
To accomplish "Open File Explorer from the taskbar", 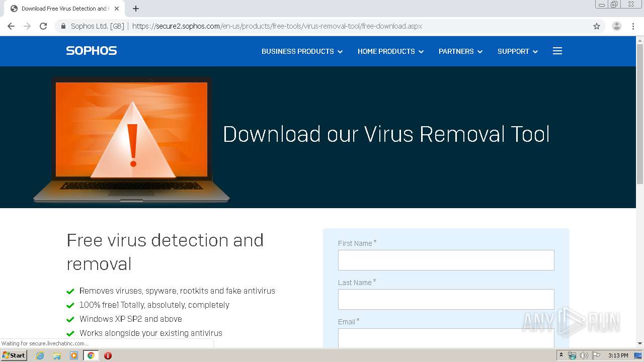I will click(57, 355).
